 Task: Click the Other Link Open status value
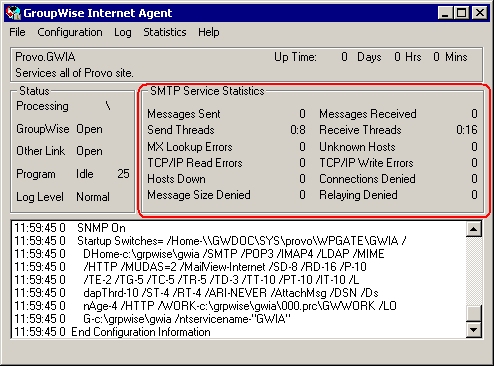(x=89, y=151)
